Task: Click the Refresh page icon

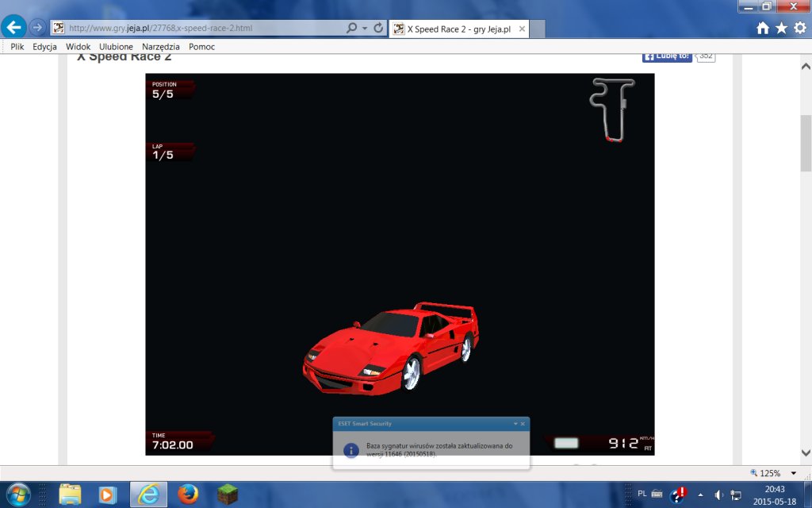Action: 378,28
